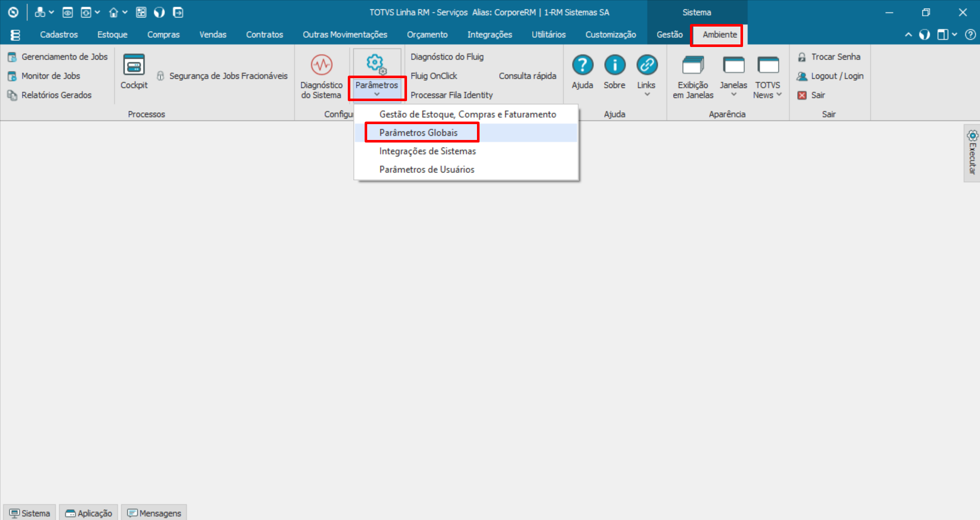Run Processar Fila Identity
The height and width of the screenshot is (520, 980).
[x=451, y=95]
